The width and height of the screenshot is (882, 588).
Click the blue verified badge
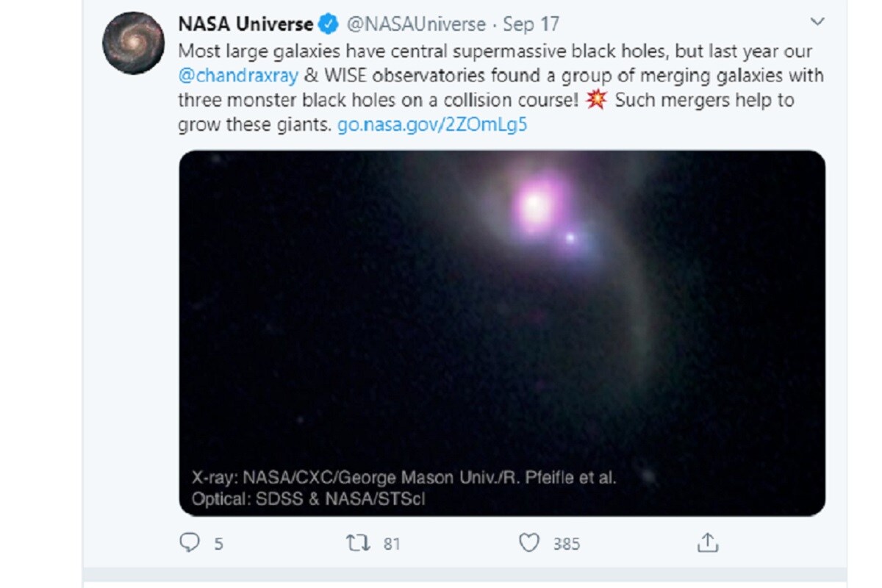click(x=329, y=24)
